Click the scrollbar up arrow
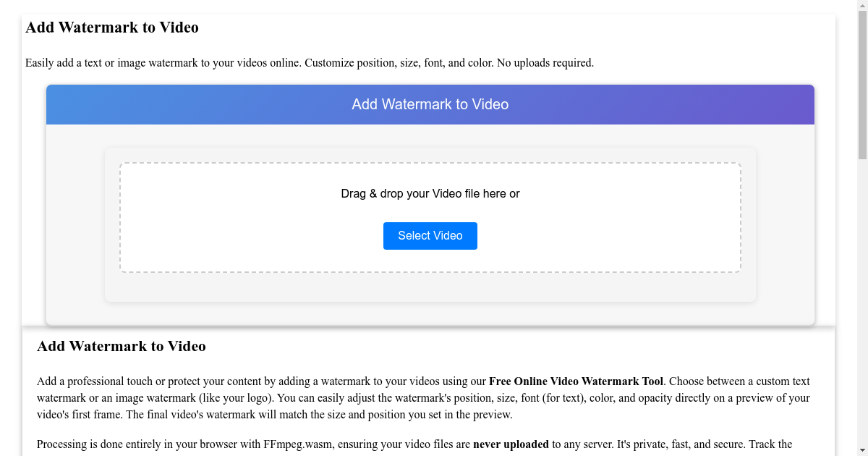This screenshot has height=456, width=868. pos(863,6)
